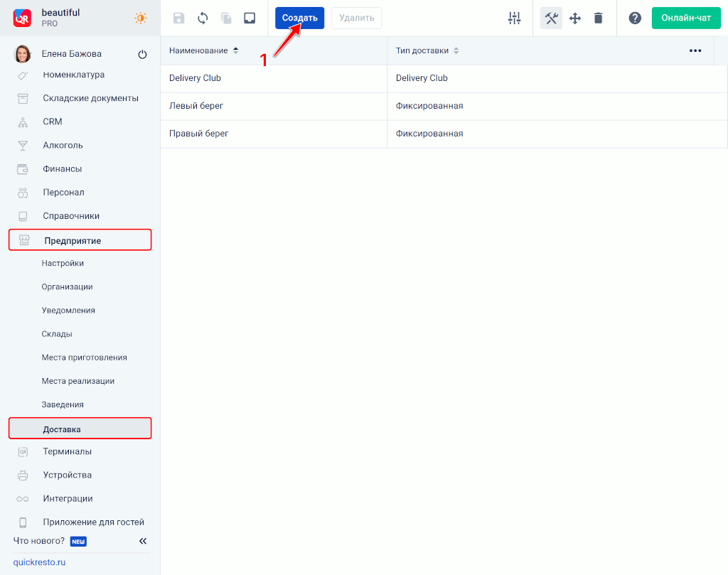Sort by Тип доставки column arrows
This screenshot has width=728, height=575.
(x=456, y=50)
